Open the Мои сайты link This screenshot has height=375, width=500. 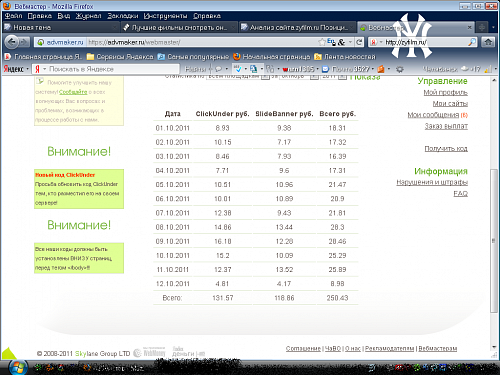pos(450,104)
